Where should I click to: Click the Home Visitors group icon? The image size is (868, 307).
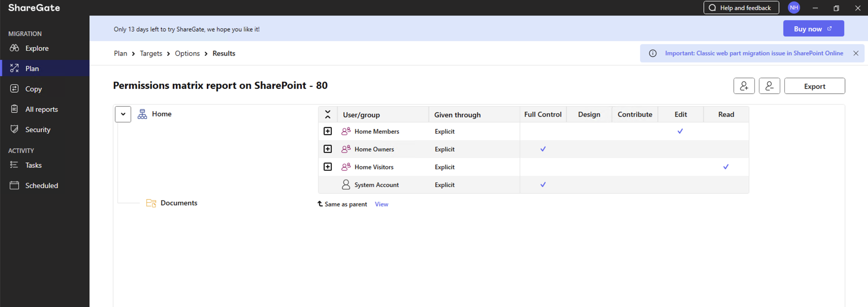[346, 167]
